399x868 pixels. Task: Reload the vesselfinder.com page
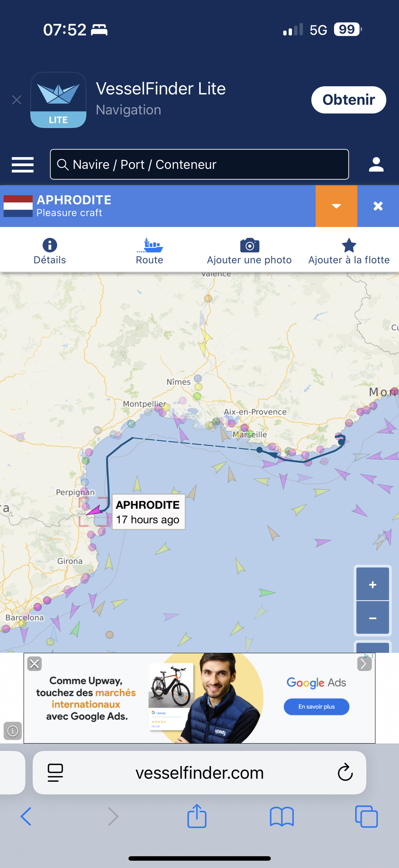[345, 772]
